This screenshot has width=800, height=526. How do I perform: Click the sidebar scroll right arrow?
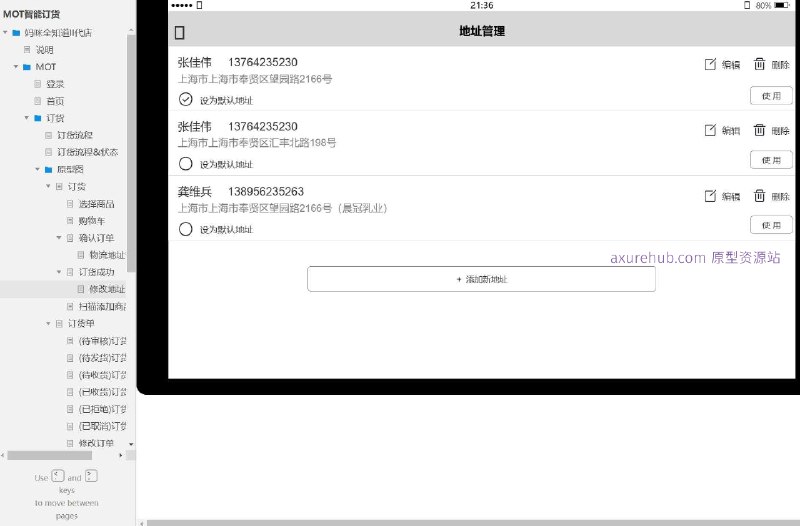coord(121,455)
